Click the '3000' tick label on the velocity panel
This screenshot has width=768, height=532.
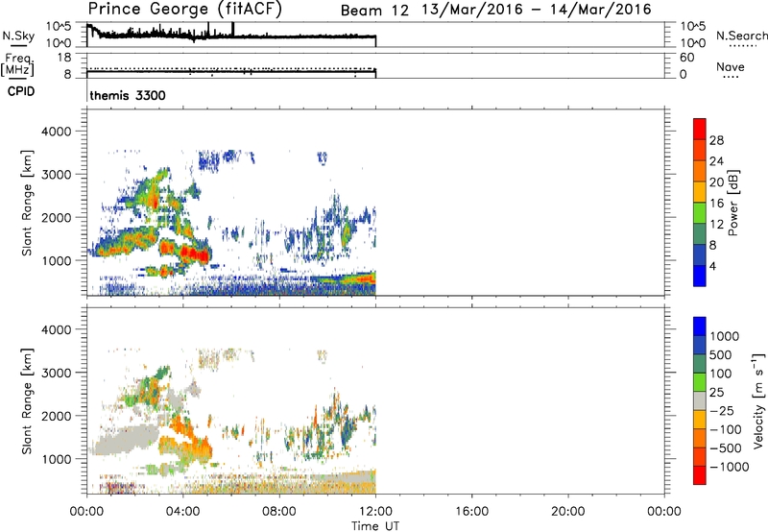(57, 373)
